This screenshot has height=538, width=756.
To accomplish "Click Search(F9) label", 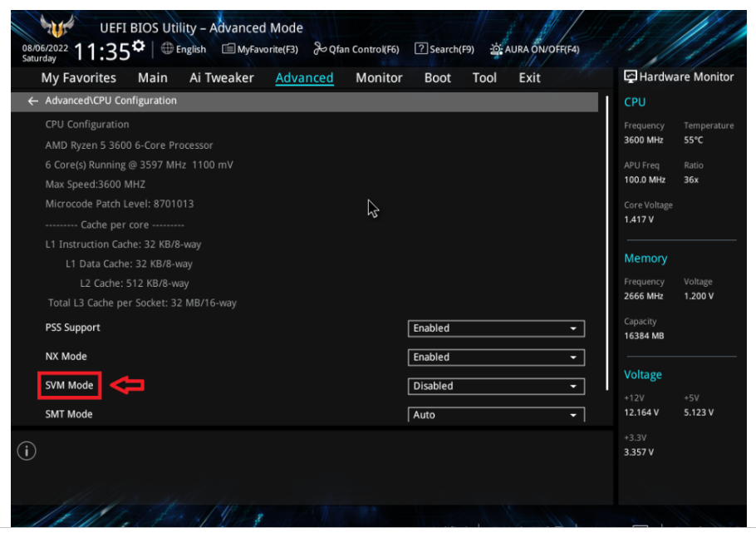I will coord(452,49).
